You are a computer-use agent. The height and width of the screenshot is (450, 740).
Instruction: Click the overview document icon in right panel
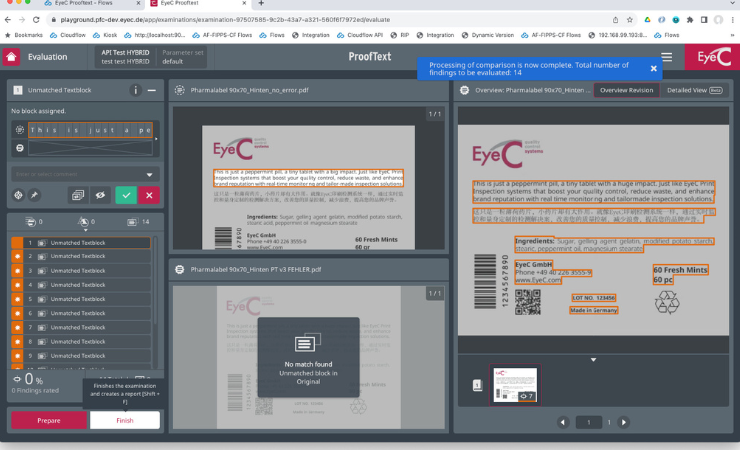coord(464,90)
